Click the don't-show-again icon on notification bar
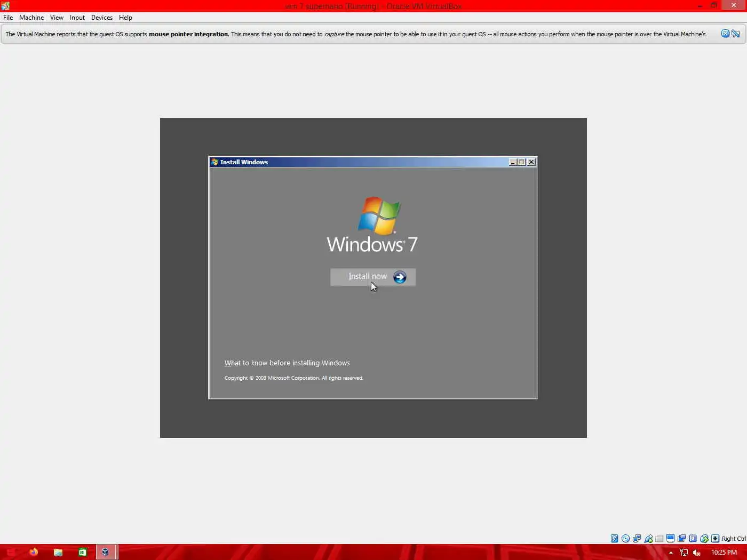Screen dimensions: 747x560 coord(736,34)
